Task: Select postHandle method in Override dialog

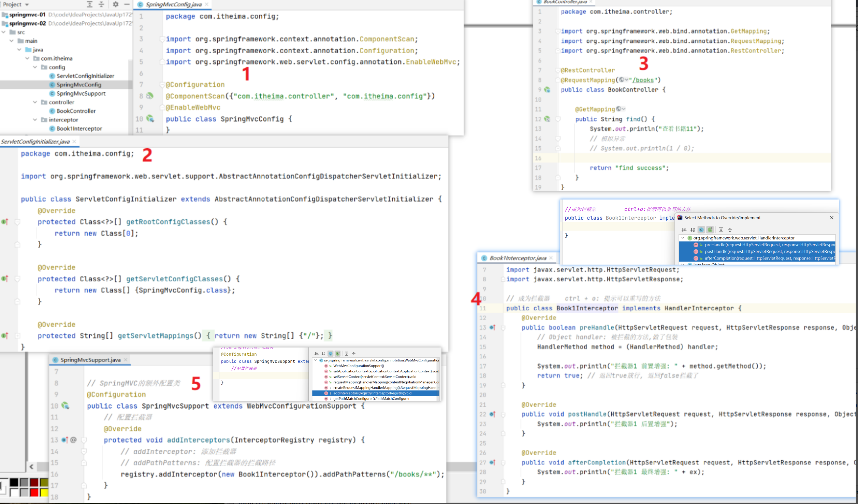Action: 757,252
